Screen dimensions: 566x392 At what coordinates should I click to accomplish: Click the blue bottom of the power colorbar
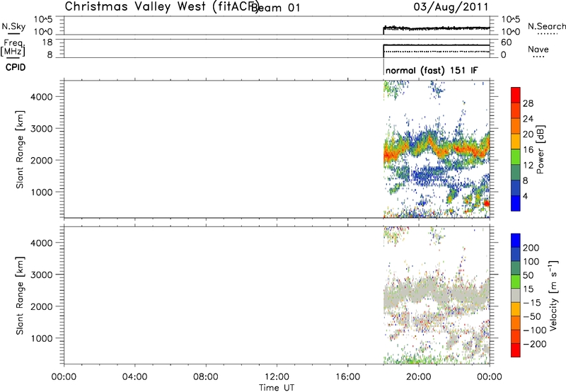pyautogui.click(x=516, y=203)
